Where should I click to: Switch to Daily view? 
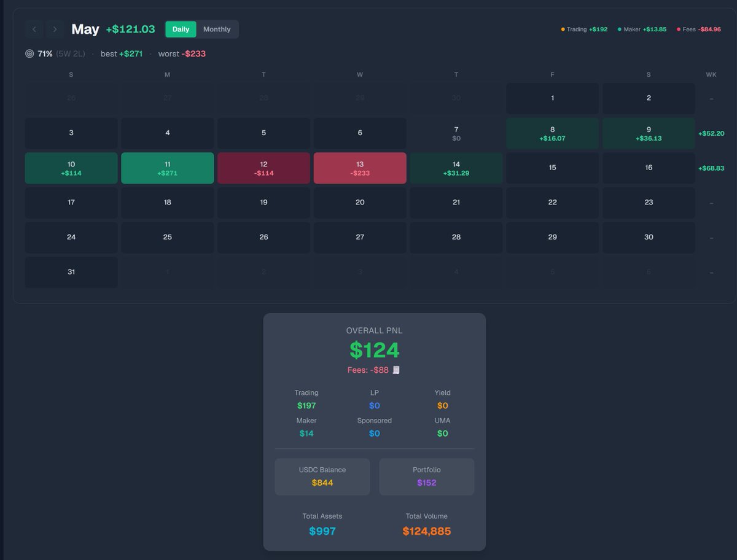[x=181, y=29]
